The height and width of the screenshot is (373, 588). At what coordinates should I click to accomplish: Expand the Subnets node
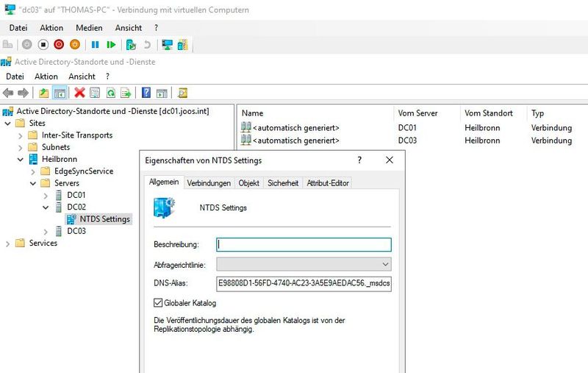click(x=21, y=147)
